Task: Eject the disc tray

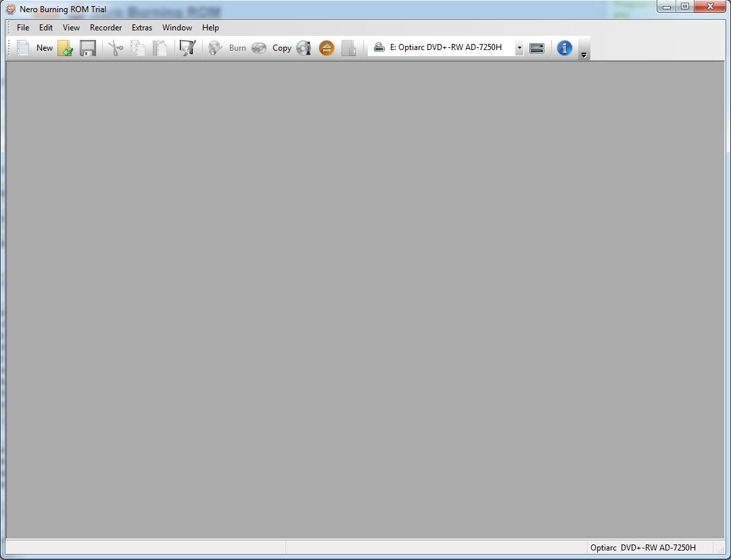Action: click(327, 47)
